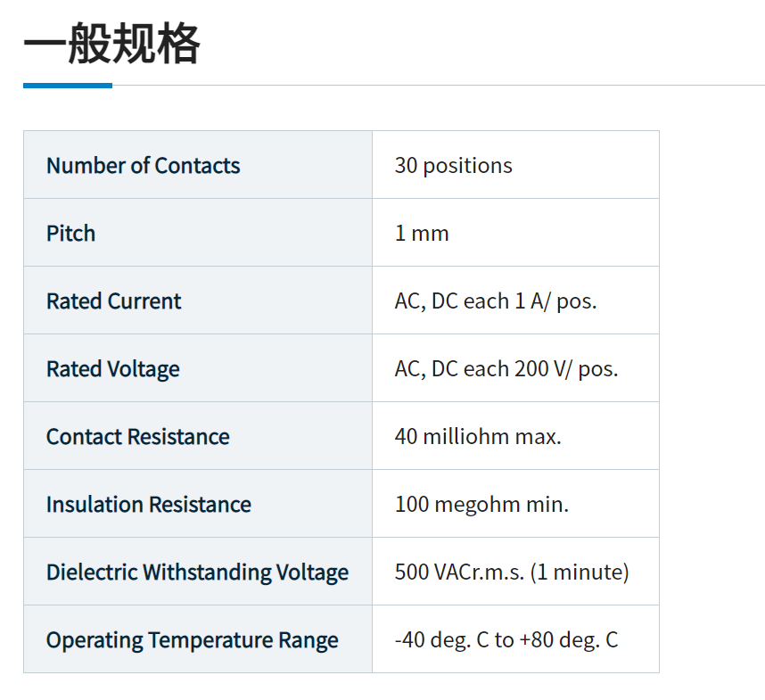This screenshot has height=700, width=765.
Task: Click the blue accent bar under heading
Action: (x=68, y=86)
